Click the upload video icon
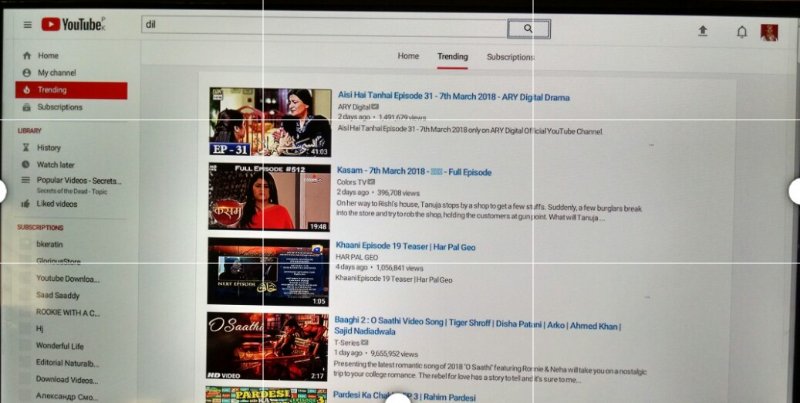Screen dimensions: 800x403 (x=703, y=31)
